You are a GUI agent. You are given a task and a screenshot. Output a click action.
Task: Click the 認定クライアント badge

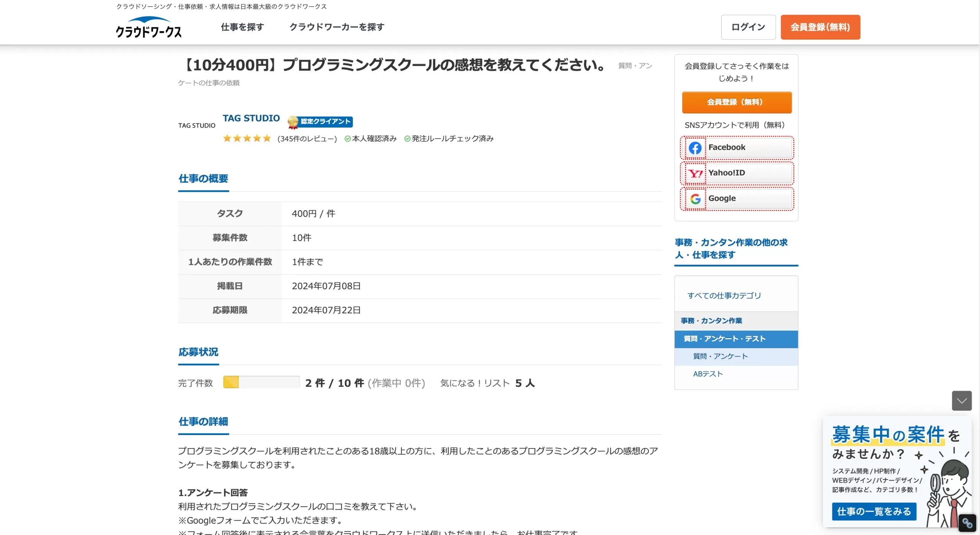(x=320, y=122)
